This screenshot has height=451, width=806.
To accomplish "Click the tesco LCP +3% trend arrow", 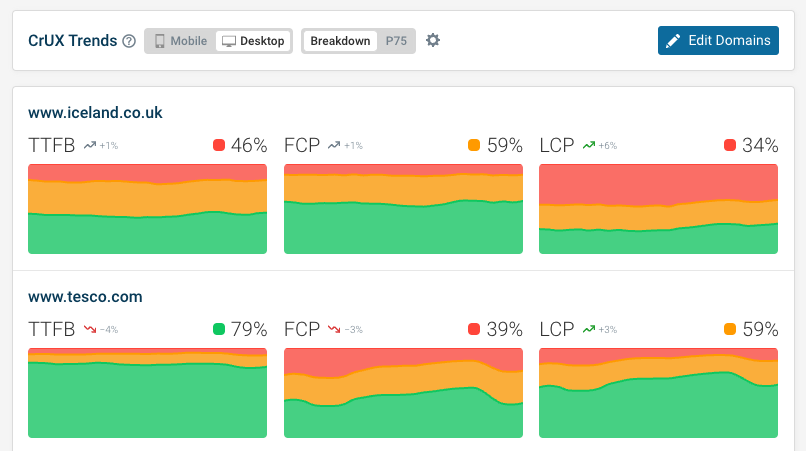I will (x=589, y=330).
